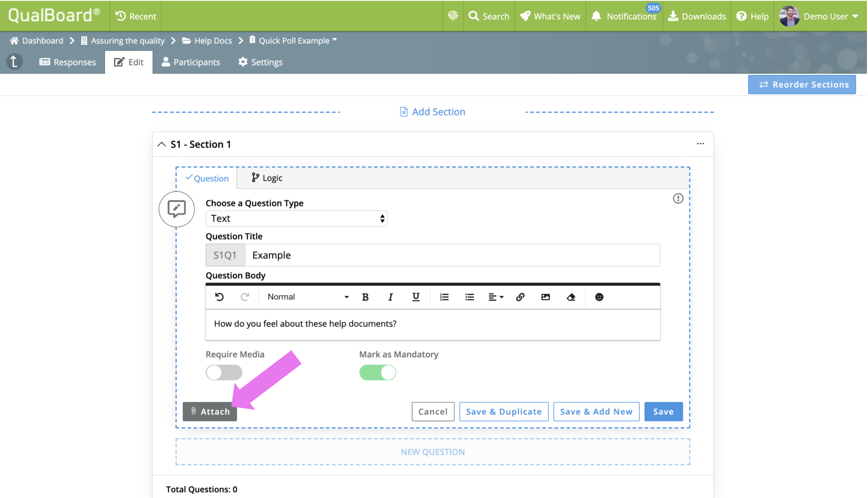Click the Save & Duplicate button
The image size is (868, 498).
[x=504, y=412]
